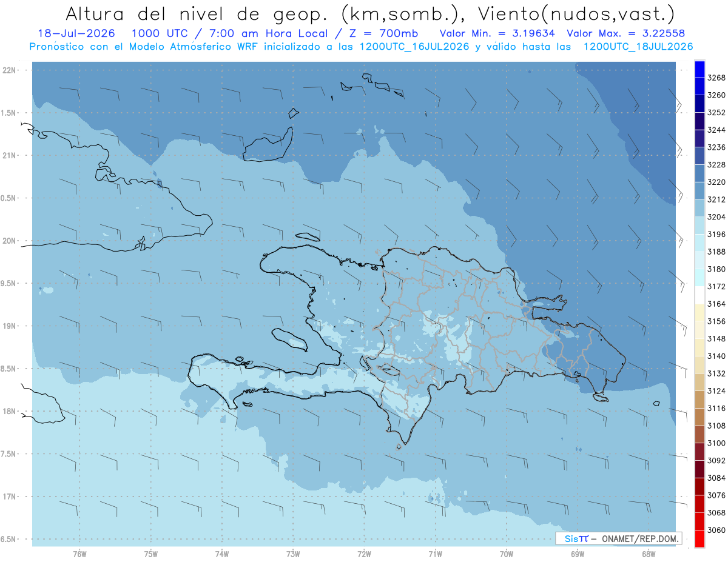
Task: Click the 'SisTT – ONAMET/REP.DOM.' credit label
Action: point(619,538)
